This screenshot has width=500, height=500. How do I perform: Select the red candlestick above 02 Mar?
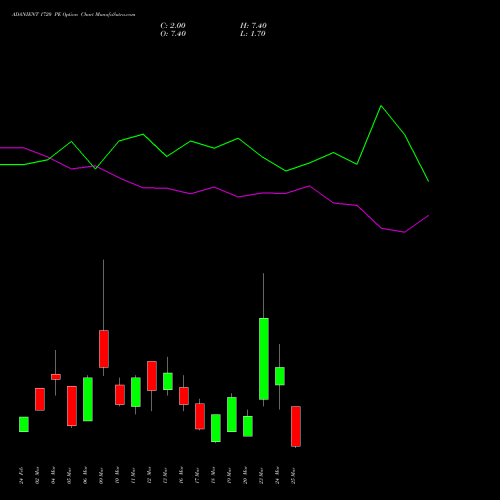[x=40, y=399]
